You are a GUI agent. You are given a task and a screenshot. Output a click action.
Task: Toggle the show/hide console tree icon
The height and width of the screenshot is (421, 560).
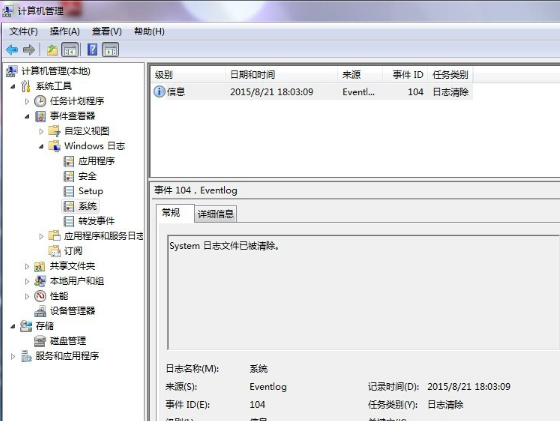70,50
